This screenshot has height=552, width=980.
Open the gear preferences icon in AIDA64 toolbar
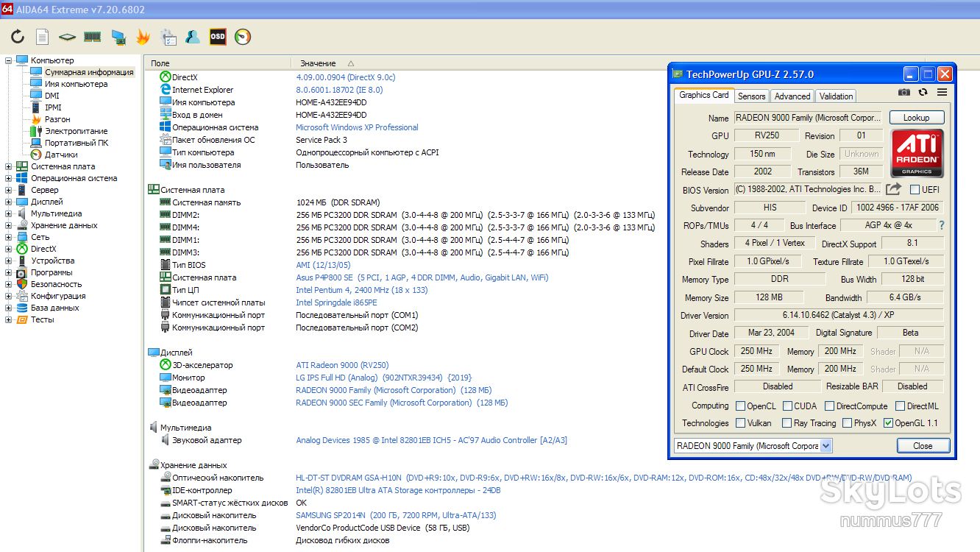[168, 37]
